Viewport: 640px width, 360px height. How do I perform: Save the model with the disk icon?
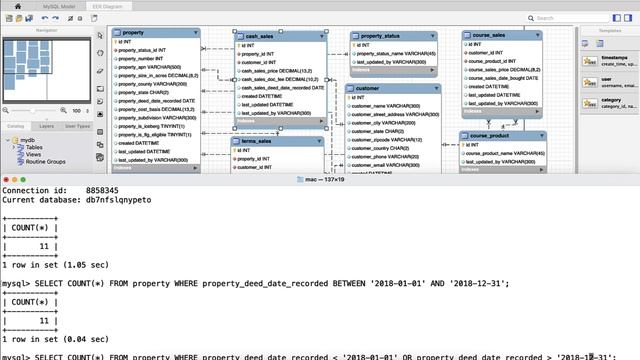[x=29, y=18]
